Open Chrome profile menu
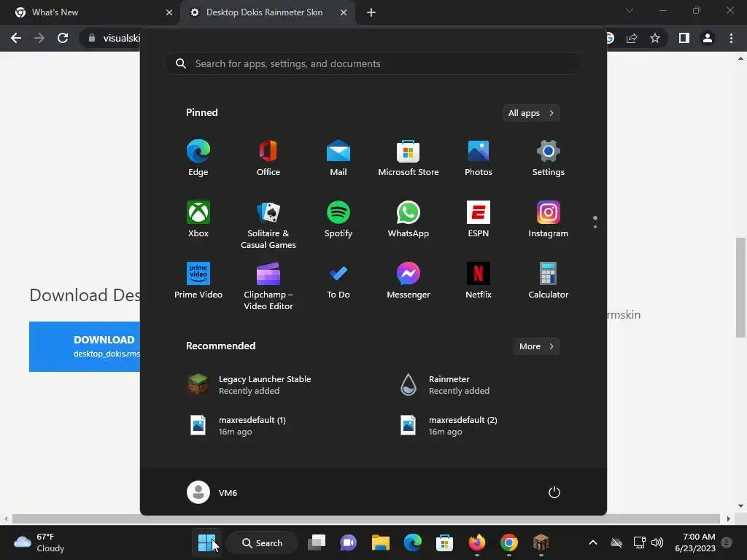This screenshot has width=747, height=560. pyautogui.click(x=708, y=38)
